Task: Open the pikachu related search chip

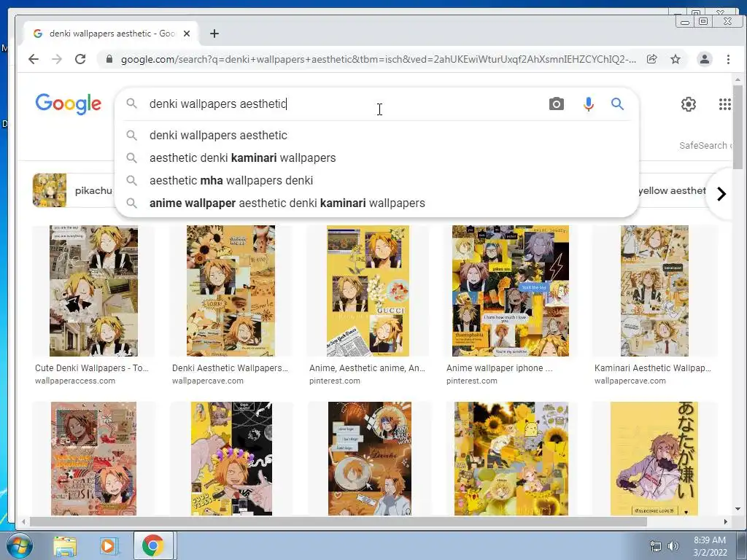Action: click(x=74, y=190)
